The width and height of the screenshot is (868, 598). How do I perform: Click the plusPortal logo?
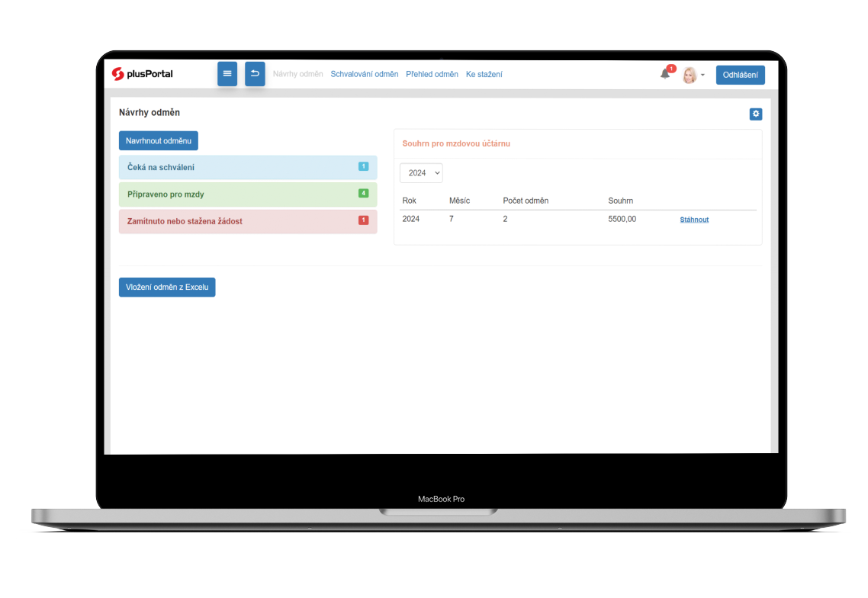(x=143, y=74)
